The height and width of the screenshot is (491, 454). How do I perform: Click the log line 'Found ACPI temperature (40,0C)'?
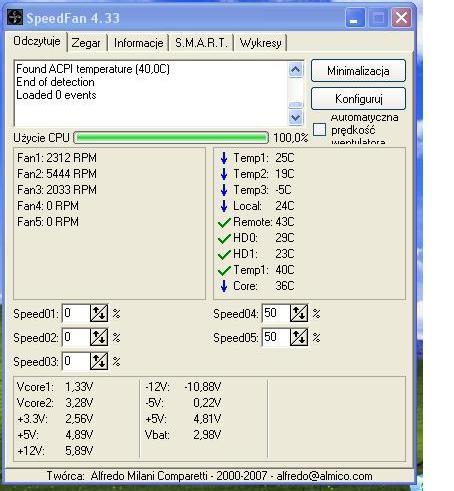click(93, 69)
